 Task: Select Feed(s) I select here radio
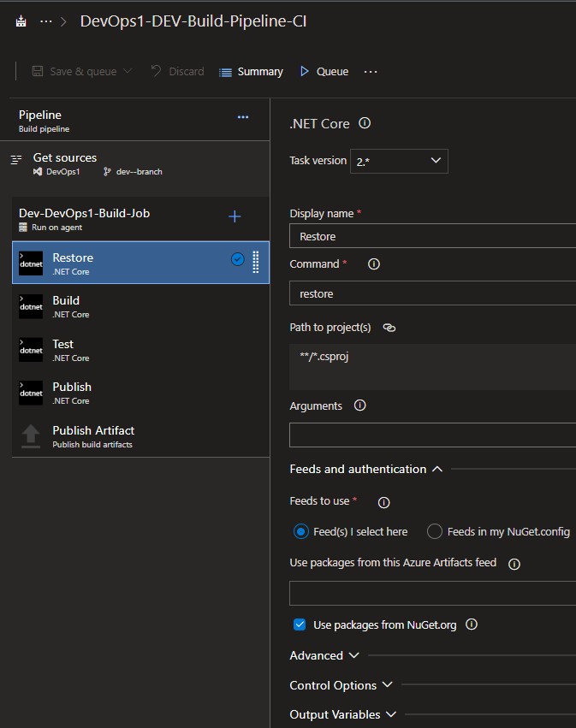[x=301, y=531]
